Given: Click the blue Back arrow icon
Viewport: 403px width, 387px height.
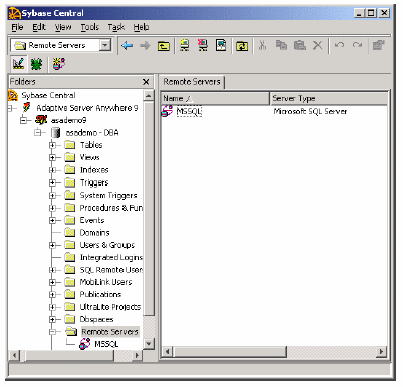Looking at the screenshot, I should tap(127, 45).
